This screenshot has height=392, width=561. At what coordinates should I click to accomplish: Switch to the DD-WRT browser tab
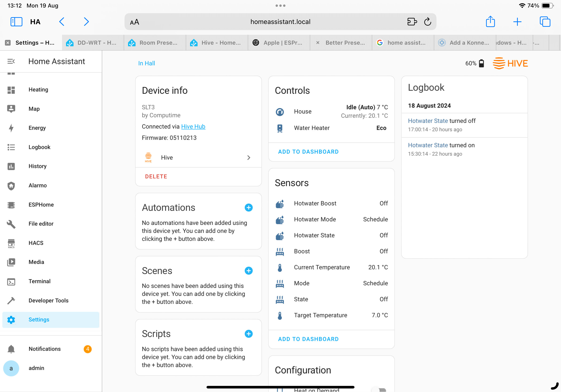(x=93, y=43)
